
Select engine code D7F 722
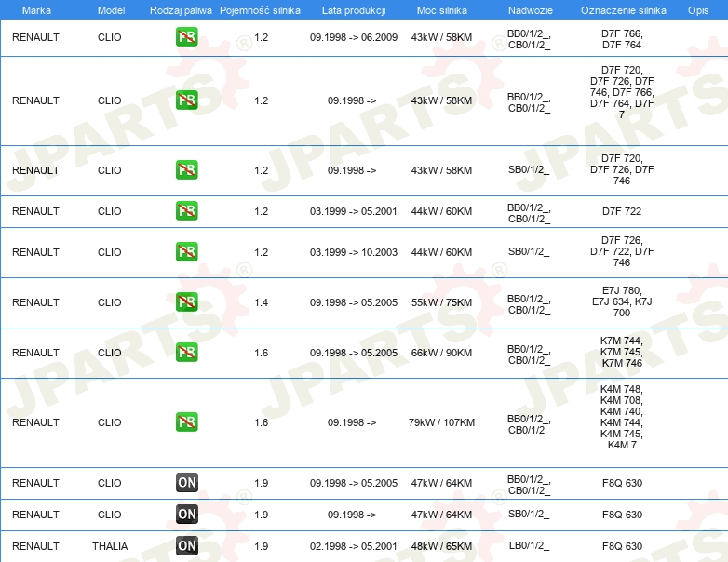pyautogui.click(x=622, y=211)
